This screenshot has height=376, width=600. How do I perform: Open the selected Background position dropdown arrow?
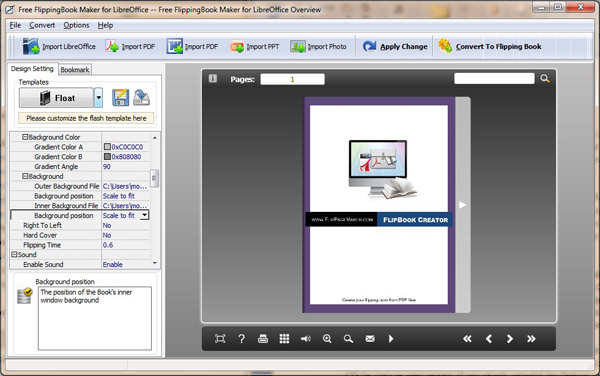(x=144, y=215)
